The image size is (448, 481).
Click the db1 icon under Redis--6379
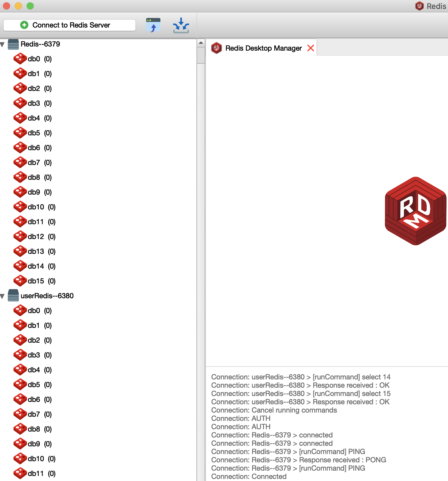click(20, 73)
